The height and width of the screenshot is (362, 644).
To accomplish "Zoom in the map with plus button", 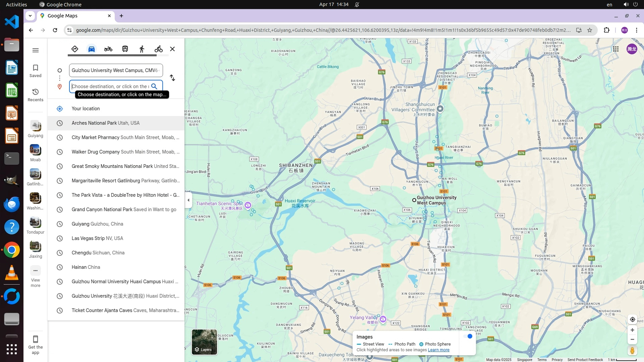I will pyautogui.click(x=632, y=330).
